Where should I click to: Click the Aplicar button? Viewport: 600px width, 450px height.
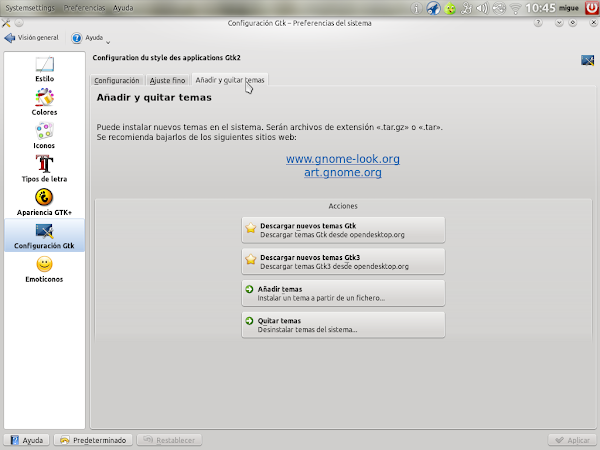[572, 440]
